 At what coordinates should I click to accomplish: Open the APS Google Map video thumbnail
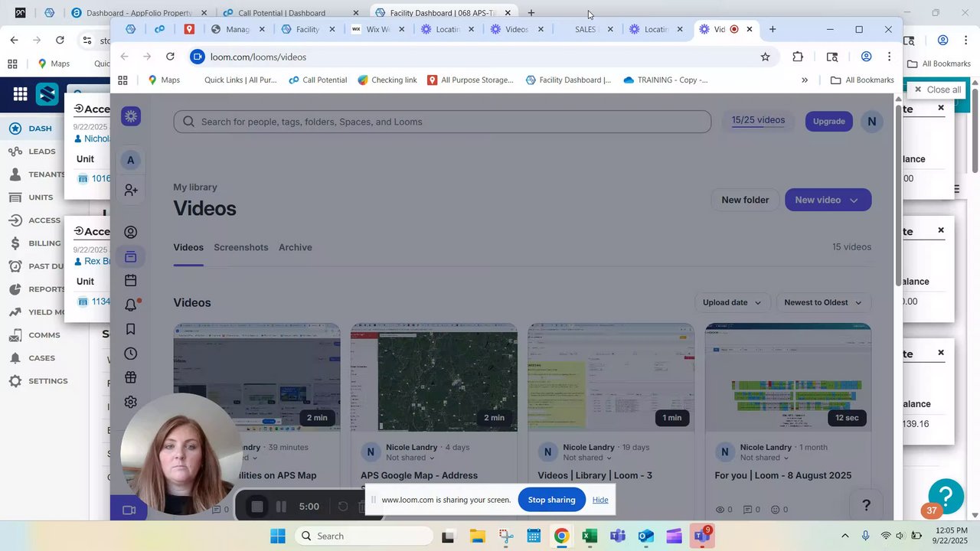(x=434, y=377)
